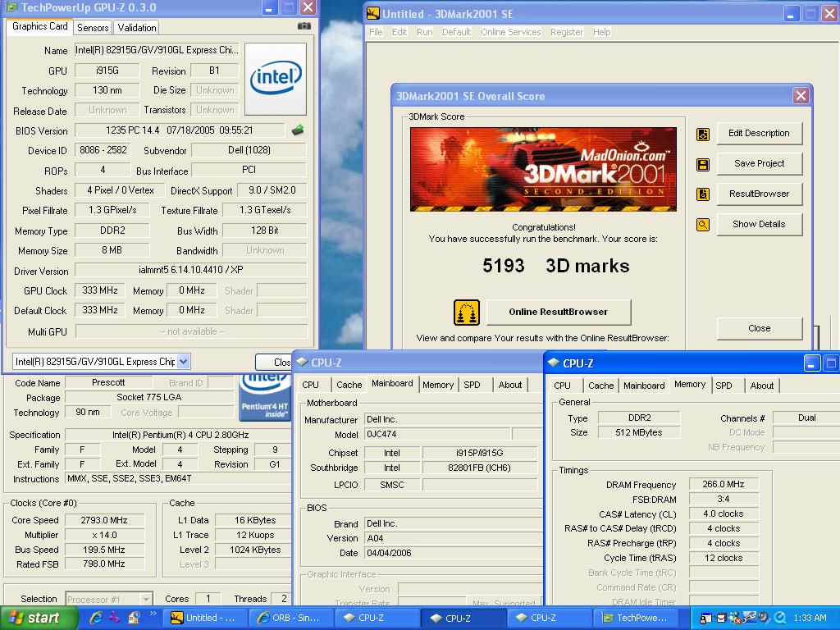Click the '5193' score text
840x630 pixels.
click(x=503, y=266)
